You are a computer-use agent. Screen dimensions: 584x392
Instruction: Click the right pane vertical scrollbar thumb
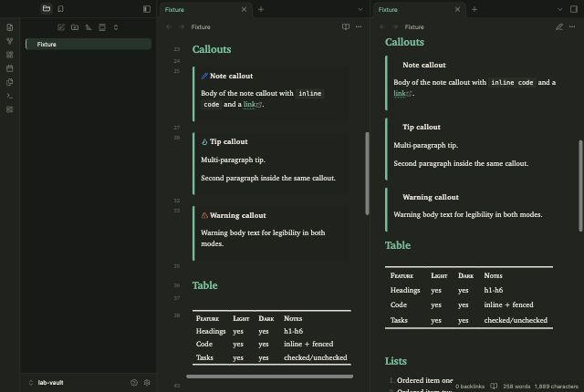[580, 186]
